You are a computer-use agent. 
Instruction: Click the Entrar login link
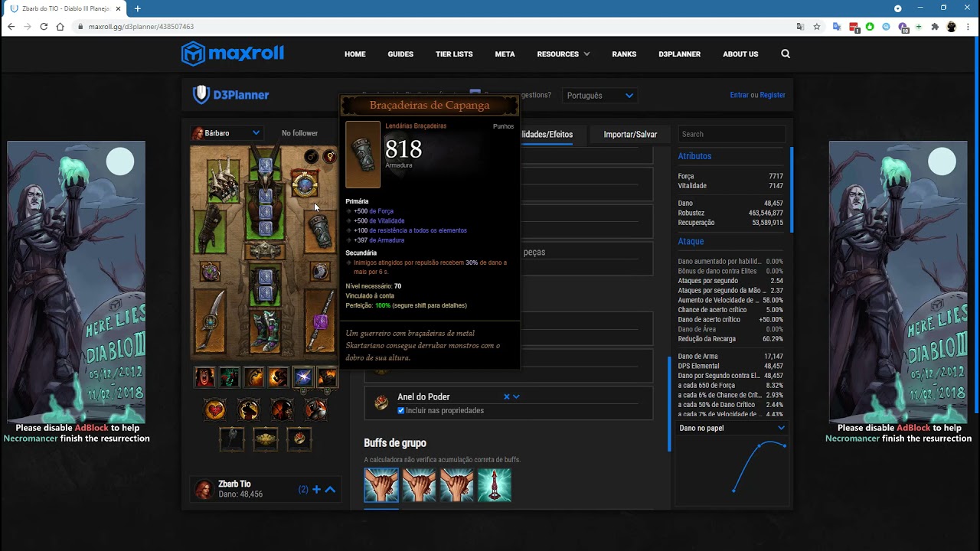[x=739, y=96]
